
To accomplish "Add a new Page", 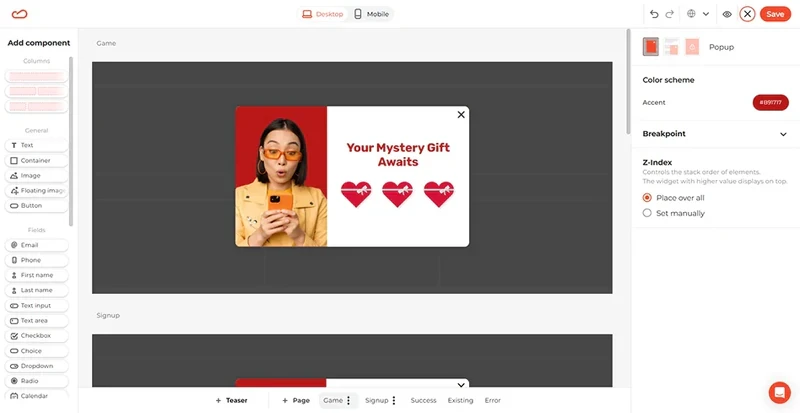I will pyautogui.click(x=296, y=401).
